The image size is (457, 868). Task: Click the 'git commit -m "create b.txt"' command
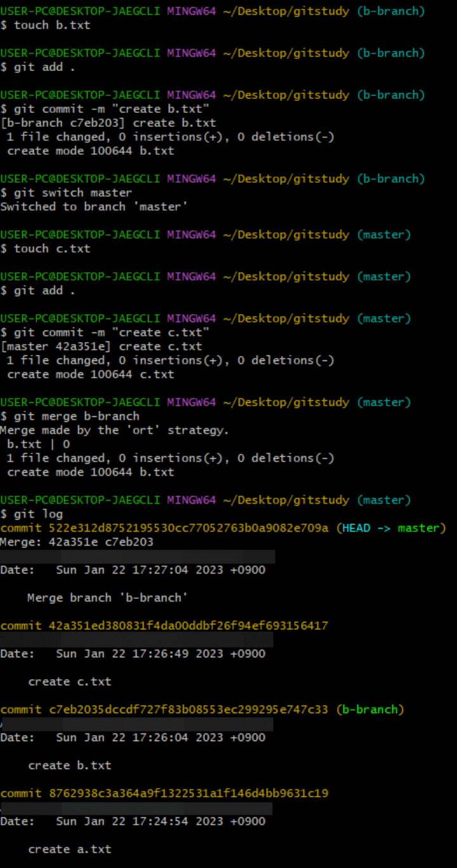click(x=105, y=109)
